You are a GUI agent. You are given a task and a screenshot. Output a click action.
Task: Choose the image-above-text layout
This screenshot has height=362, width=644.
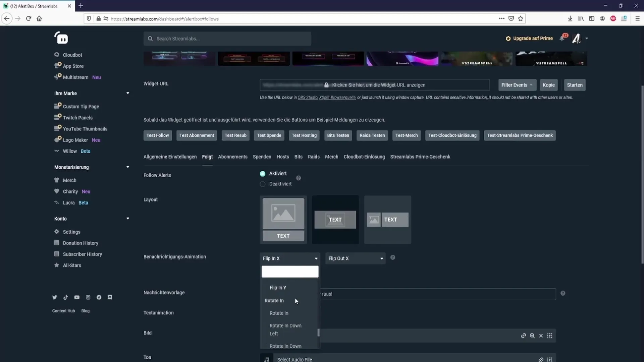(x=283, y=220)
